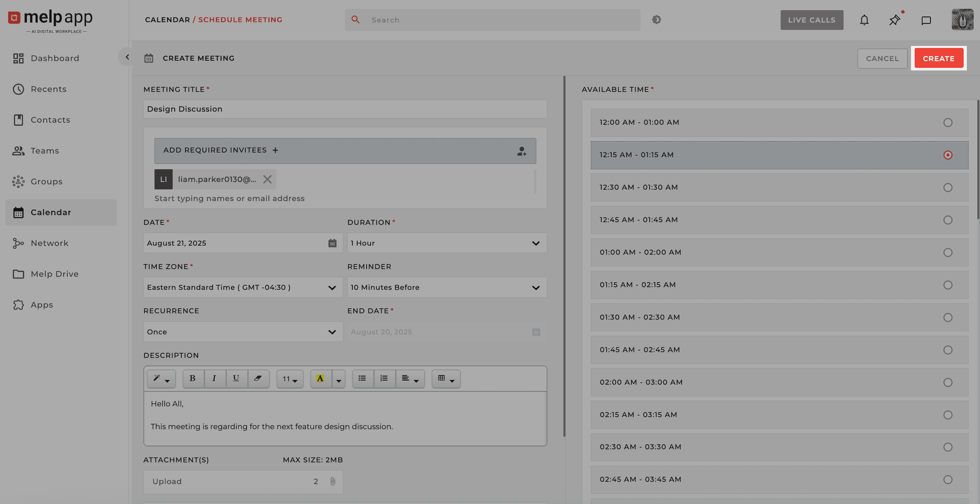Attach a file using the paperclip icon

(332, 481)
